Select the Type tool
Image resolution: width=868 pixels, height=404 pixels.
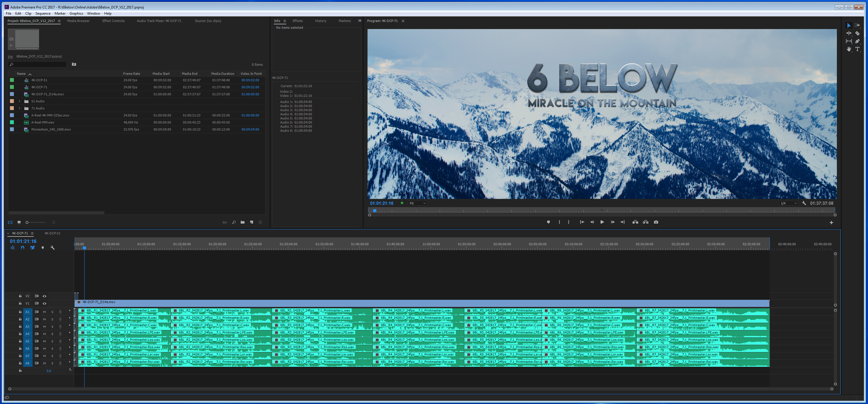(857, 49)
